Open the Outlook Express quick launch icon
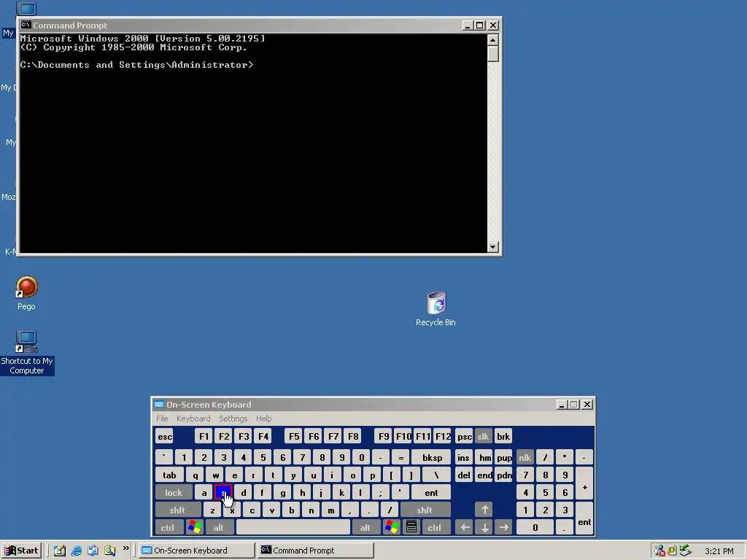 [x=93, y=551]
